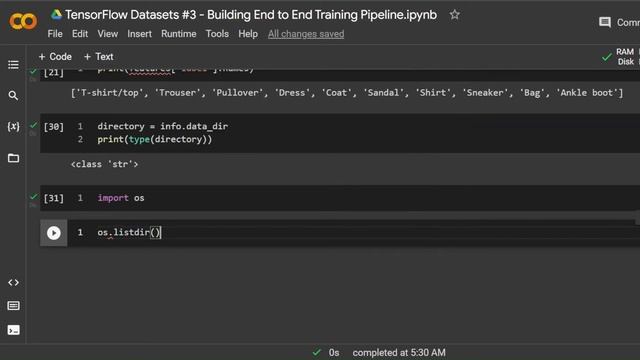Add a new Text cell
Image resolution: width=640 pixels, height=360 pixels.
[x=98, y=57]
